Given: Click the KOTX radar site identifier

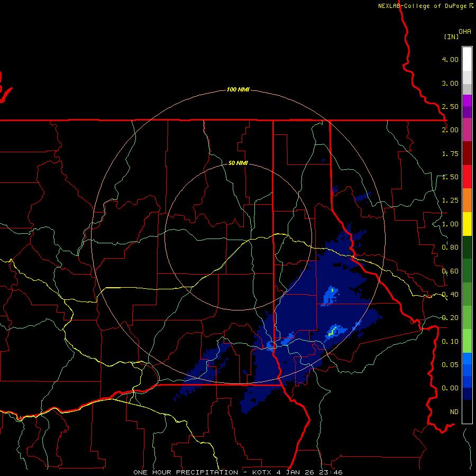Looking at the screenshot, I should pos(262,472).
